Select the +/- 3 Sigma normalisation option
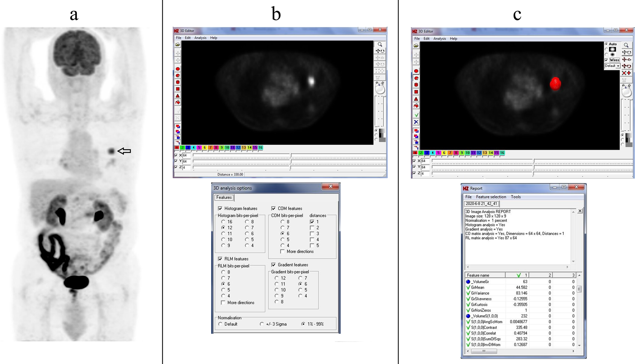This screenshot has width=635, height=364. point(262,324)
